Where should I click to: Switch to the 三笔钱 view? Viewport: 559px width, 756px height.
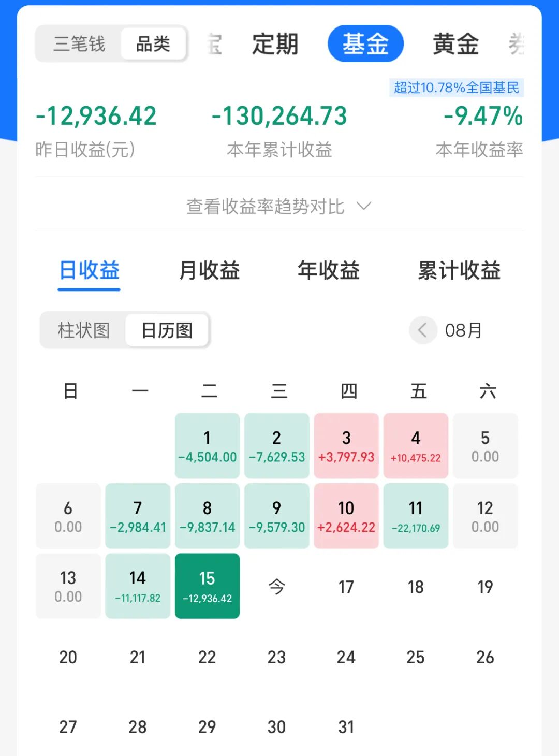[x=79, y=43]
